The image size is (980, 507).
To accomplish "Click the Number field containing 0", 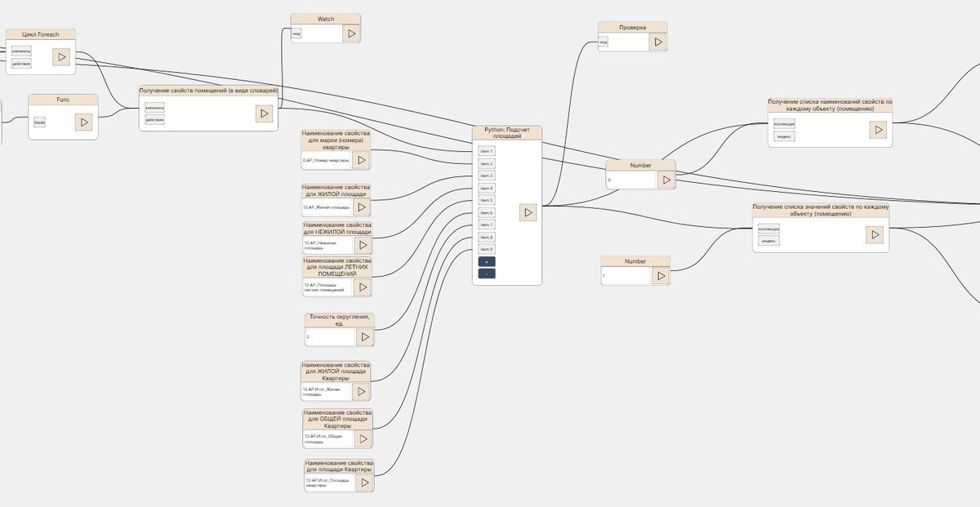I will [x=630, y=180].
